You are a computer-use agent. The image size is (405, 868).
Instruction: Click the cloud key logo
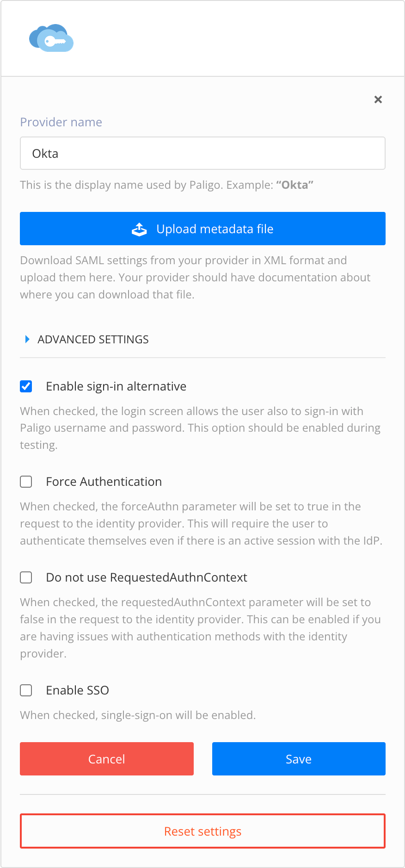point(51,38)
